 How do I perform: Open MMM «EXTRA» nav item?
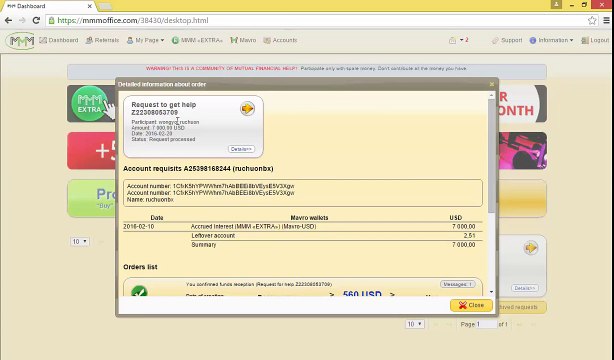coord(197,40)
